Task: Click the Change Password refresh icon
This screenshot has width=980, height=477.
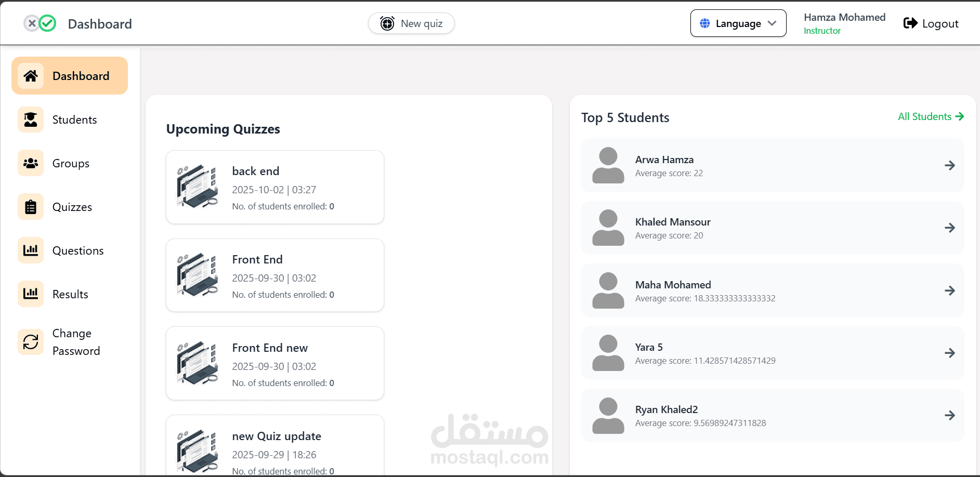Action: click(31, 342)
